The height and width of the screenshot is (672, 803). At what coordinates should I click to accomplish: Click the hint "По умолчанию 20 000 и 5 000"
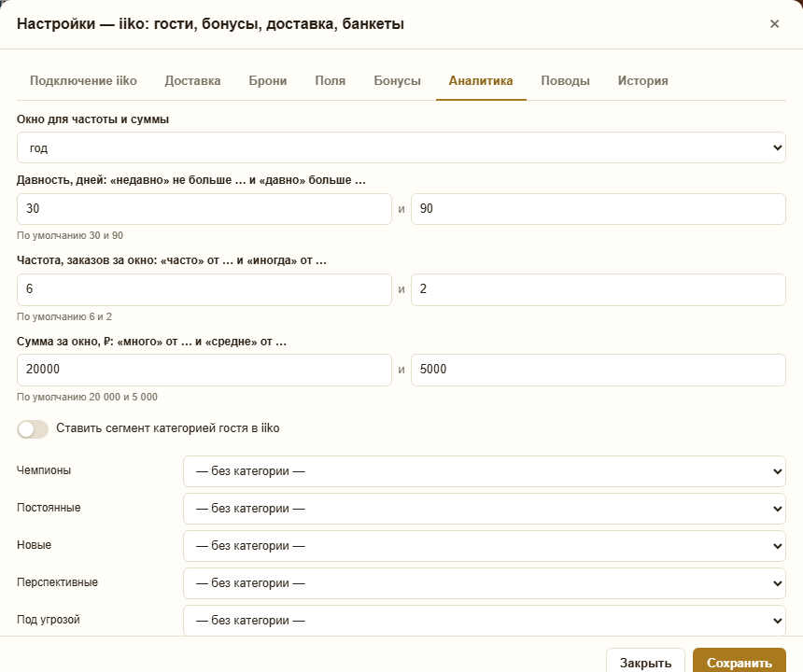coord(87,398)
